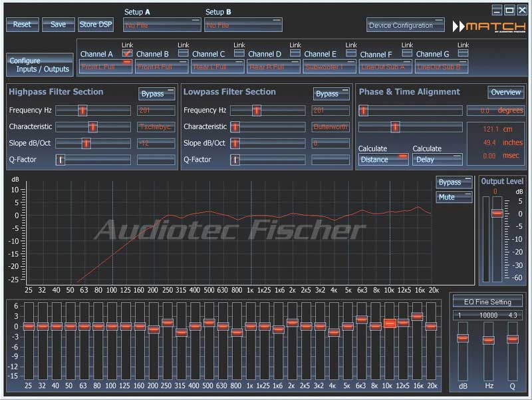Click the Output Level fader handle
The image size is (532, 400).
point(497,213)
